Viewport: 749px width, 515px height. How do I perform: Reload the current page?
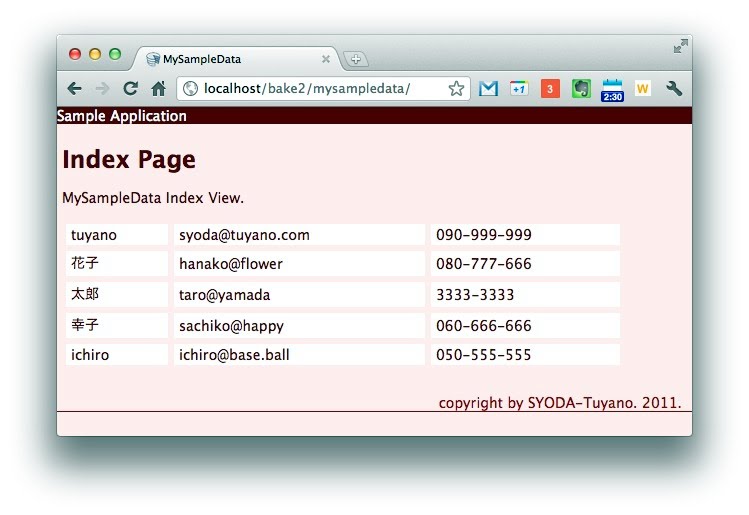(130, 89)
